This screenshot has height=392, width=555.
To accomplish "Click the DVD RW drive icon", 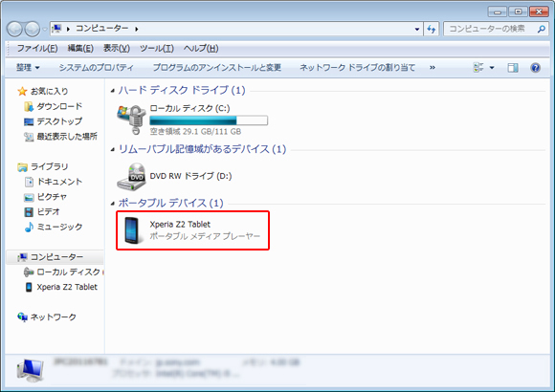I will point(131,176).
